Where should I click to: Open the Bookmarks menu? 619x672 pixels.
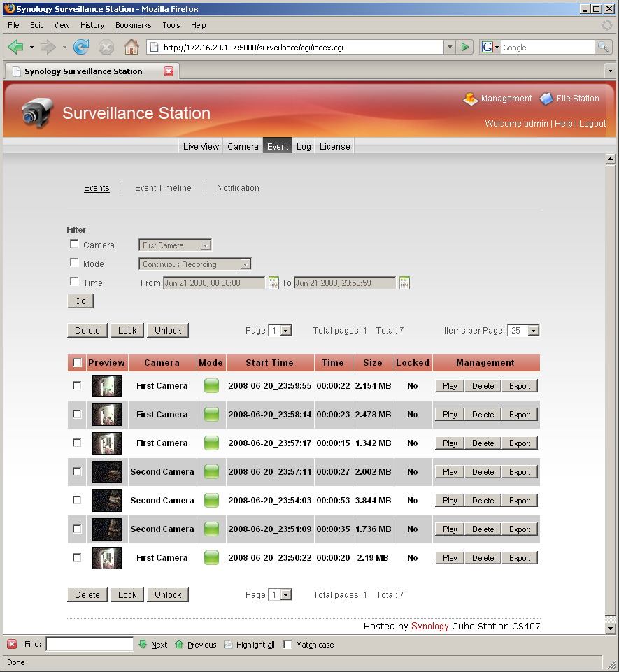134,25
